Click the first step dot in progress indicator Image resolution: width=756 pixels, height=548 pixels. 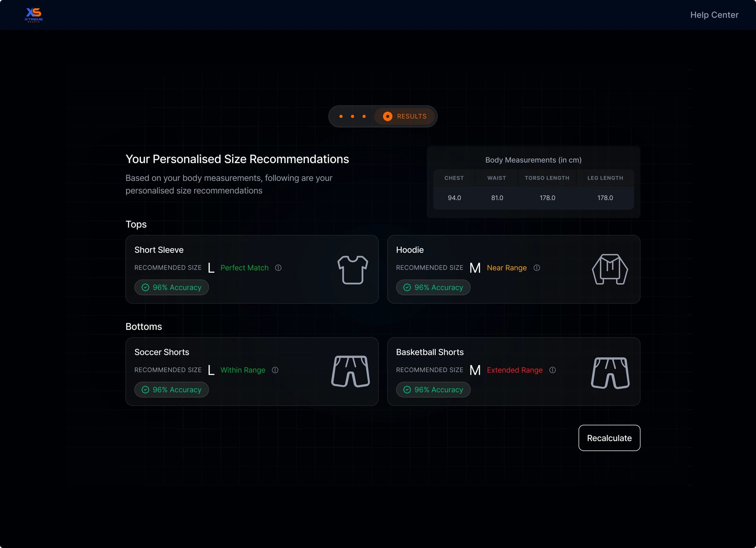click(341, 116)
